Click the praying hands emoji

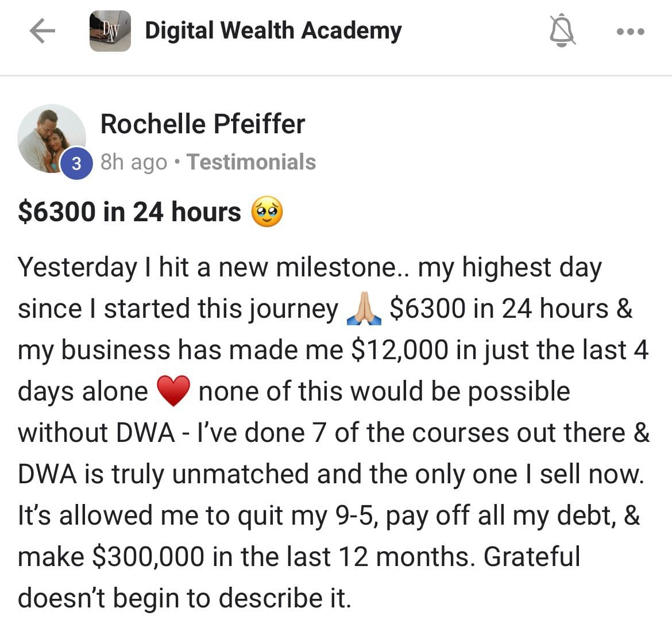coord(364,310)
